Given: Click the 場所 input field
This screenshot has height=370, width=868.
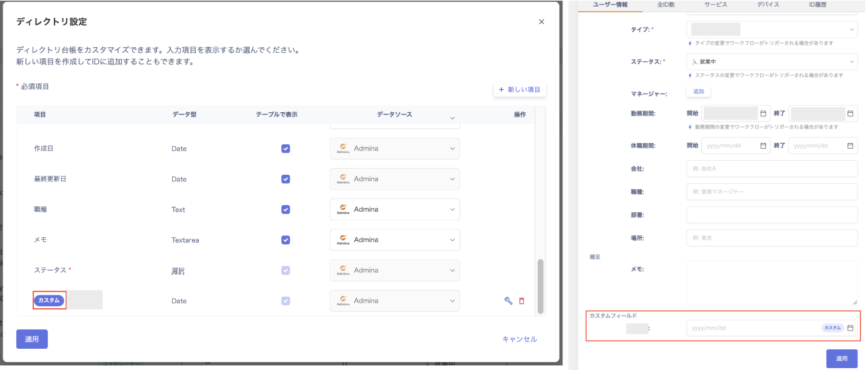Looking at the screenshot, I should [772, 238].
